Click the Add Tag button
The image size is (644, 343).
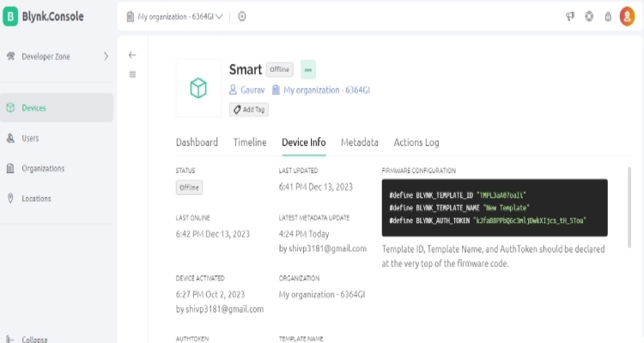coord(249,110)
